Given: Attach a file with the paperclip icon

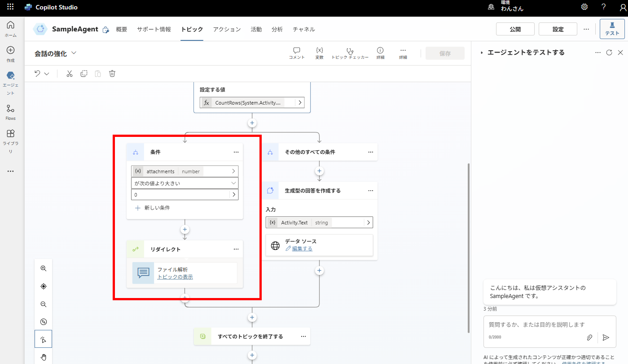Looking at the screenshot, I should point(589,338).
